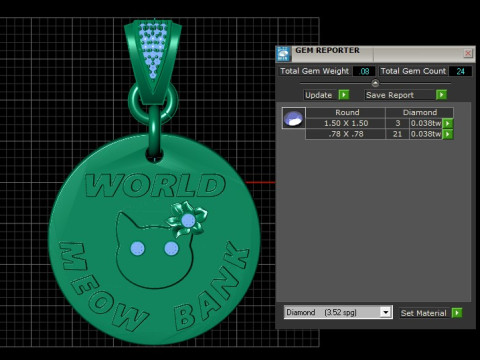The height and width of the screenshot is (360, 480).
Task: Click green arrow beside Set Material
Action: [457, 313]
